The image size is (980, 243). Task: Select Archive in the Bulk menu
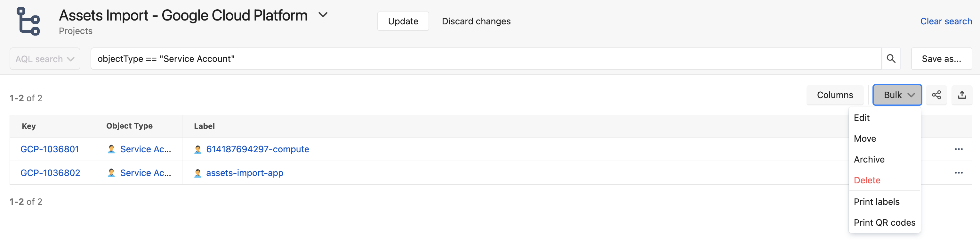869,160
